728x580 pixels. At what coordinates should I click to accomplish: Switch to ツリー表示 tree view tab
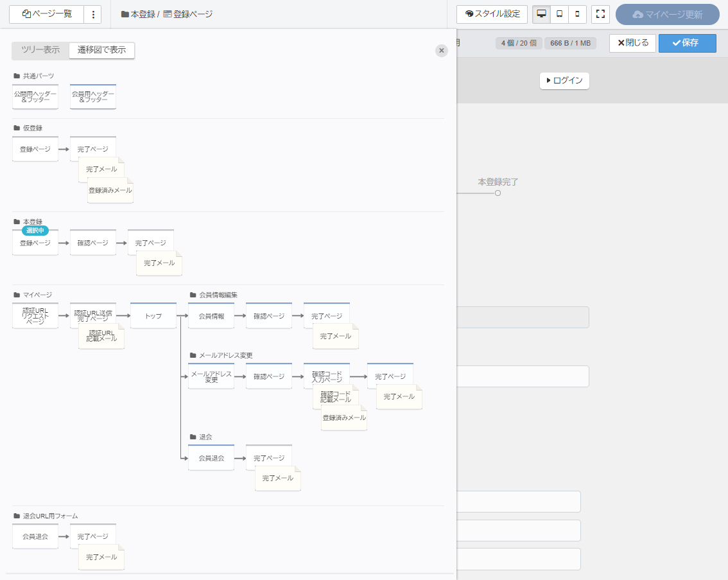[x=40, y=51]
